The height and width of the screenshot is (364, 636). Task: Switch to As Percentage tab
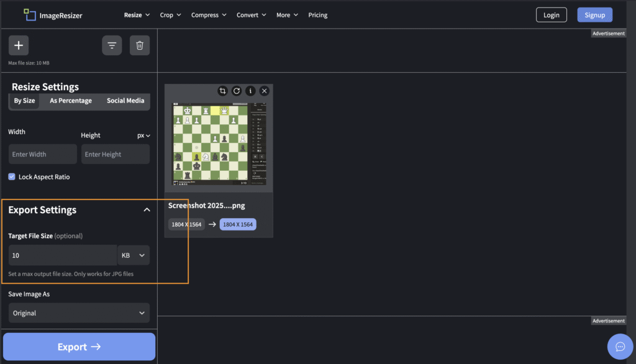[x=71, y=101]
